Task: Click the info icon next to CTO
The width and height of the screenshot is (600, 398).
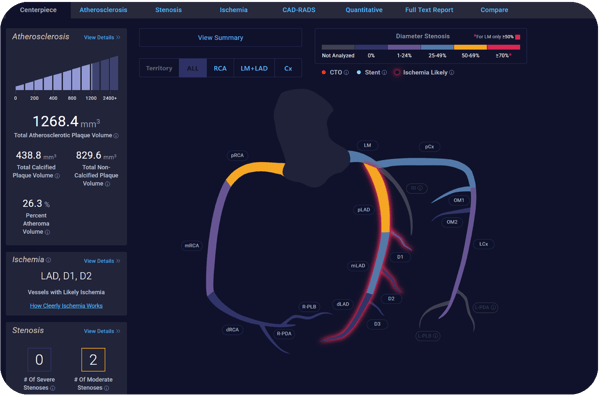Action: (x=346, y=73)
